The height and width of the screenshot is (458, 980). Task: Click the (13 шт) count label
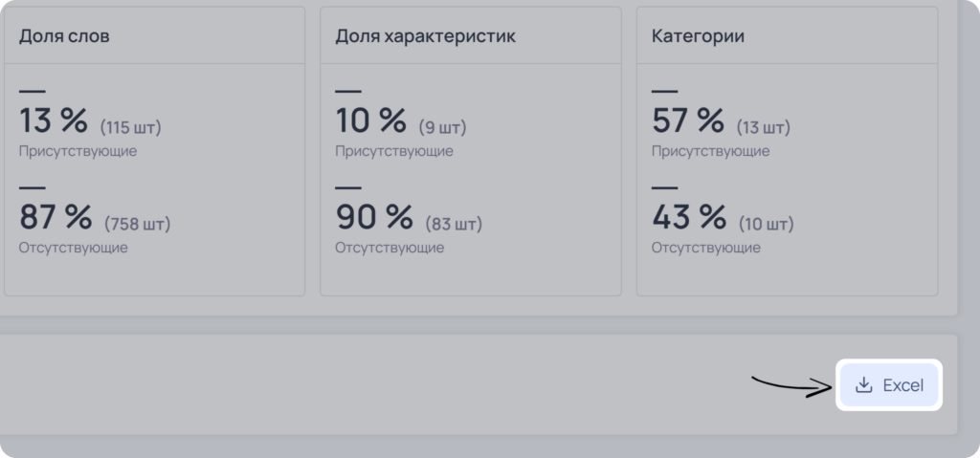(763, 127)
